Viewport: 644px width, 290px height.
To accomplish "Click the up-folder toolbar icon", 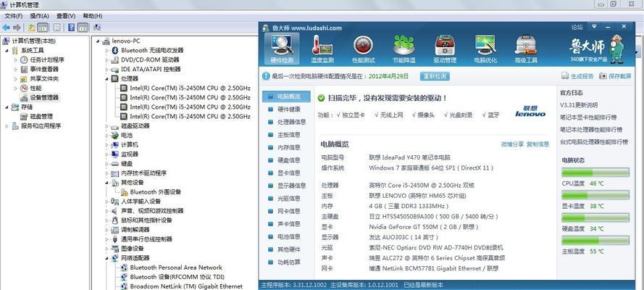I will coord(32,28).
